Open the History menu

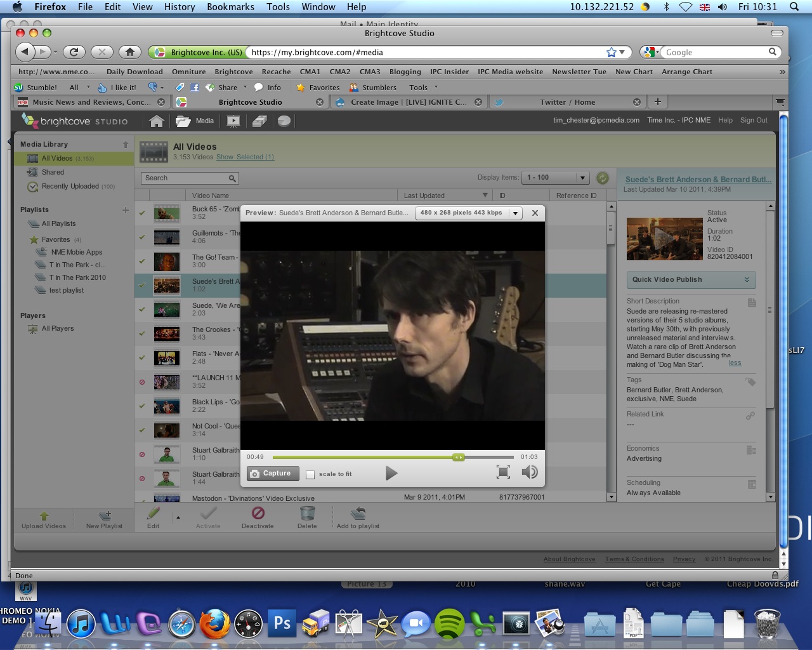click(x=180, y=6)
